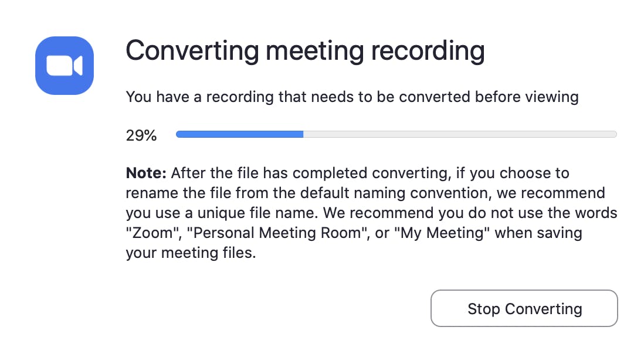Click the filled blue portion of the progress bar
644x354 pixels.
pyautogui.click(x=239, y=134)
